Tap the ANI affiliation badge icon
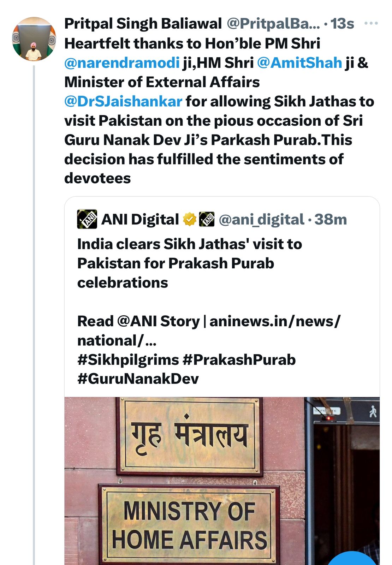392x565 pixels. tap(207, 219)
